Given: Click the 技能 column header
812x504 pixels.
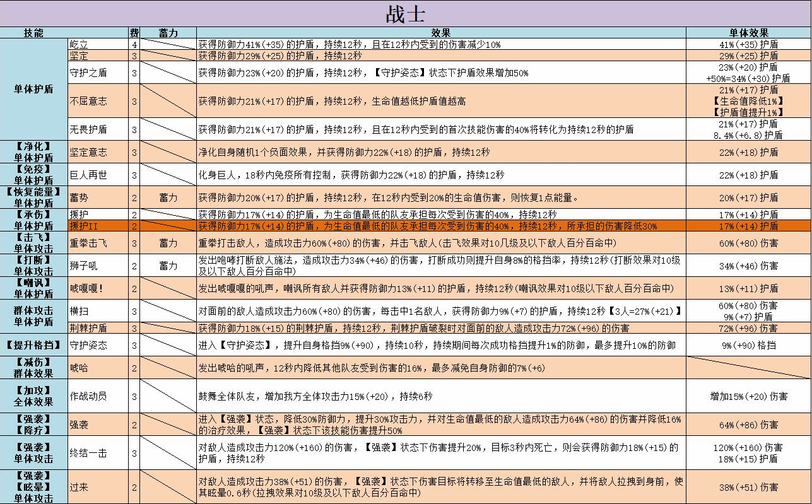Looking at the screenshot, I should pos(33,33).
